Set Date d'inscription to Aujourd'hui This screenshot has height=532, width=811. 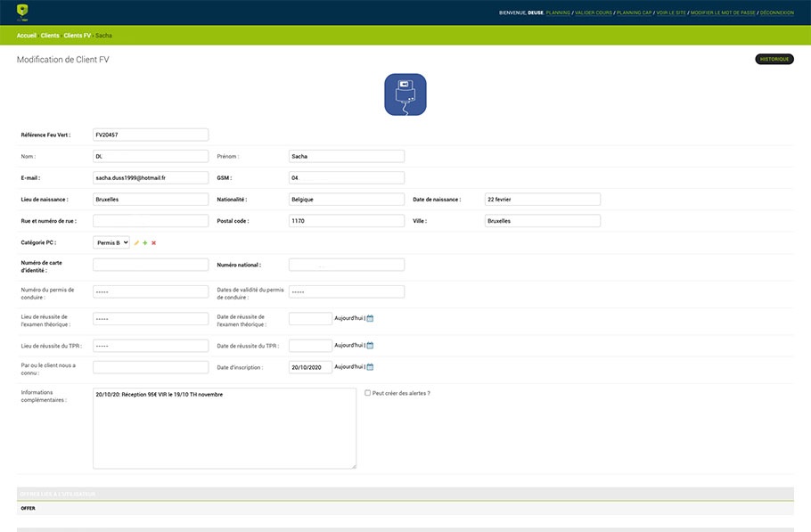348,367
